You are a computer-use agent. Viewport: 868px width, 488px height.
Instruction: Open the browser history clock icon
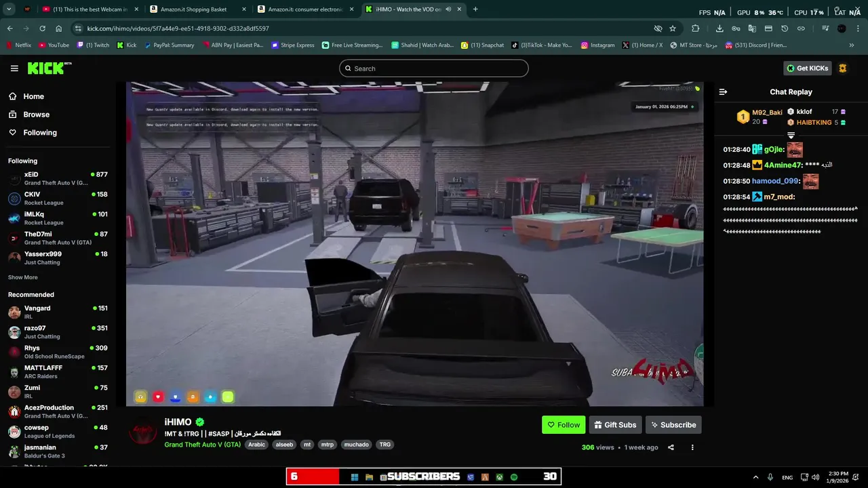[x=785, y=28]
